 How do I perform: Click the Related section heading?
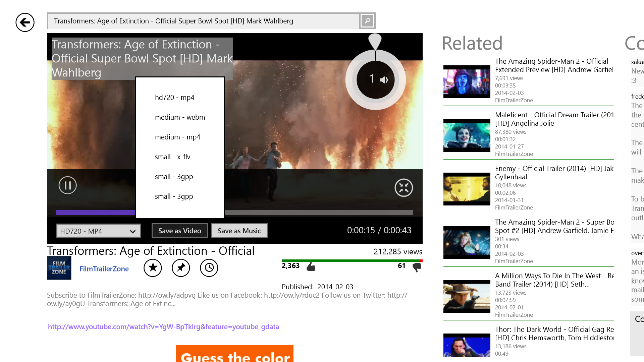tap(472, 43)
